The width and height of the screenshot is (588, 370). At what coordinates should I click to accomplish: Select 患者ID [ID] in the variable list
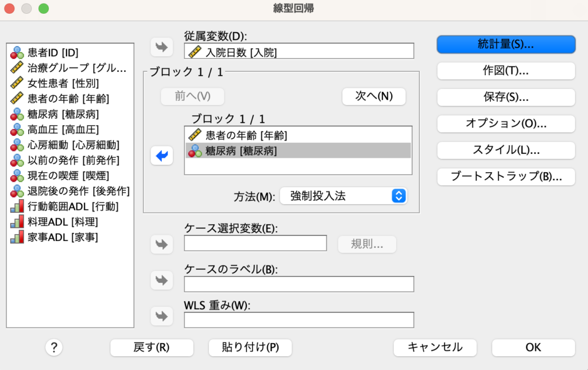[53, 52]
